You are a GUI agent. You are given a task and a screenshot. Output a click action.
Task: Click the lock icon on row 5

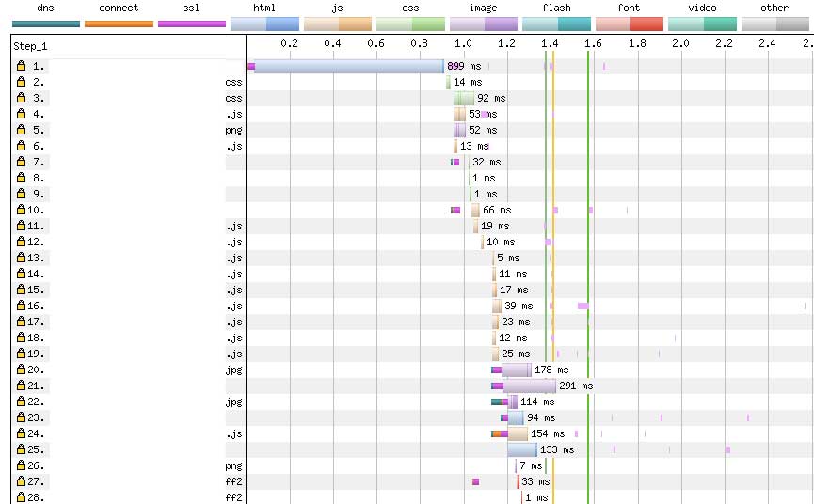click(x=21, y=131)
